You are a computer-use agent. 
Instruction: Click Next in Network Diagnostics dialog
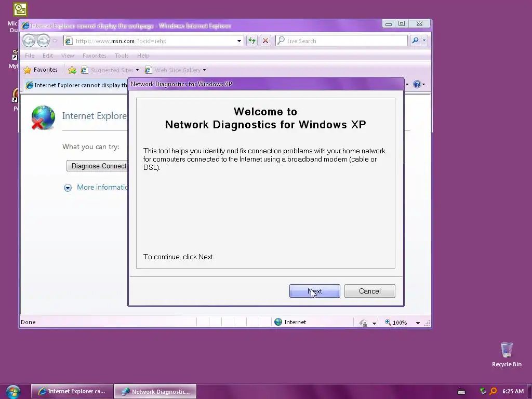click(314, 291)
